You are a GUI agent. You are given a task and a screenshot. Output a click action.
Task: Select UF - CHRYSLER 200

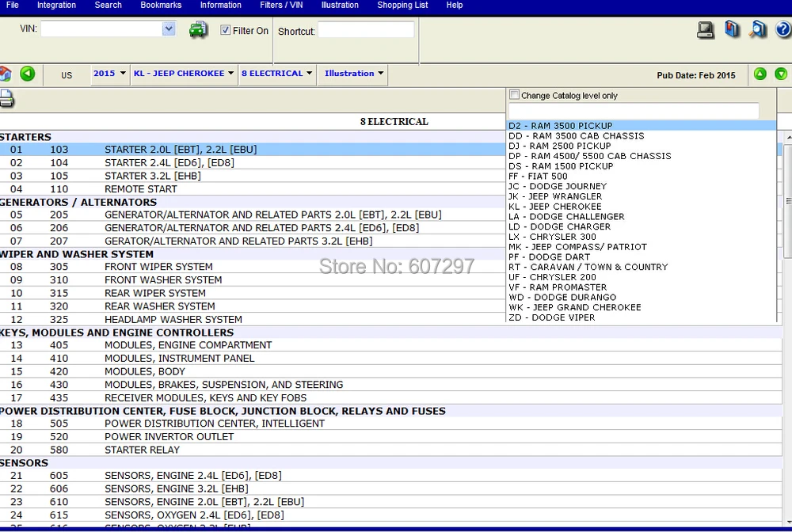click(x=641, y=277)
